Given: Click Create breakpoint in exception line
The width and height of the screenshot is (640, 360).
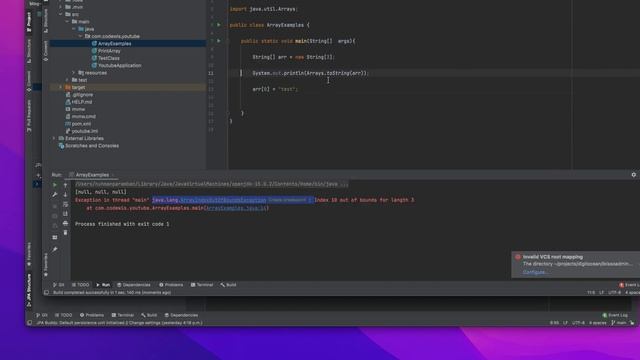Looking at the screenshot, I should point(289,200).
